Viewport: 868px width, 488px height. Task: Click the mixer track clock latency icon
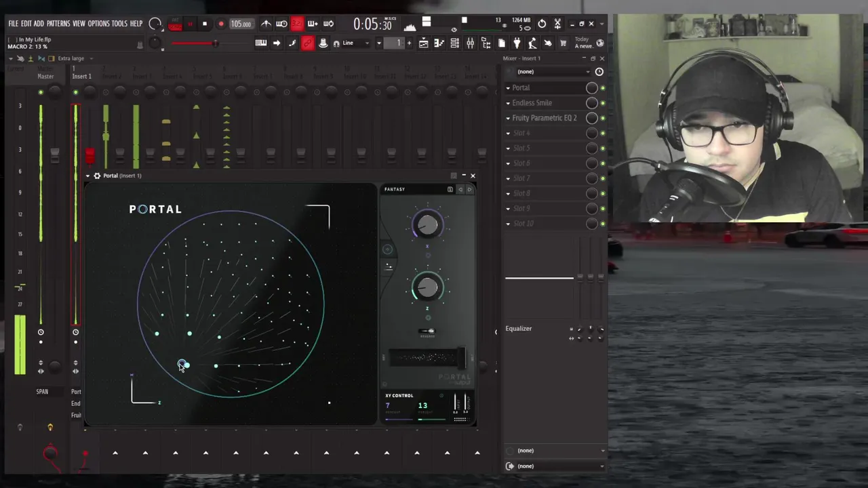coord(599,71)
